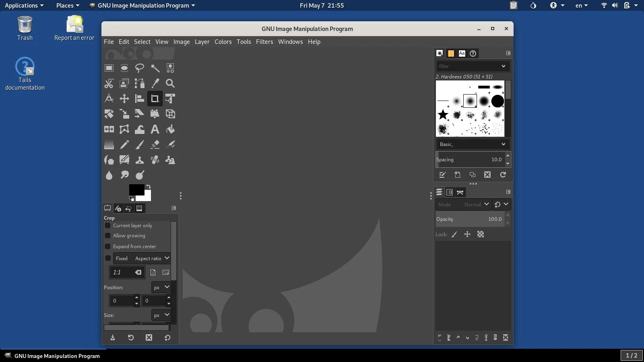This screenshot has height=362, width=644.
Task: Open Places menu in top bar
Action: tap(68, 6)
